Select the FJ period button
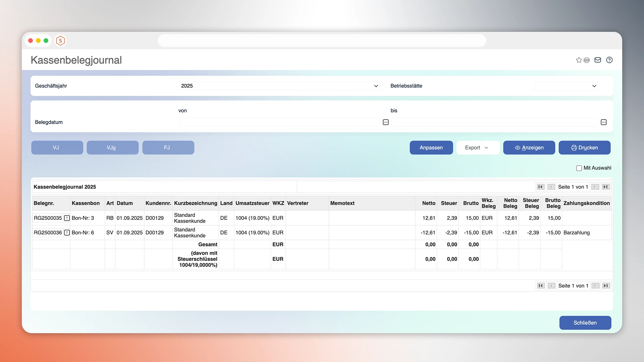 168,147
